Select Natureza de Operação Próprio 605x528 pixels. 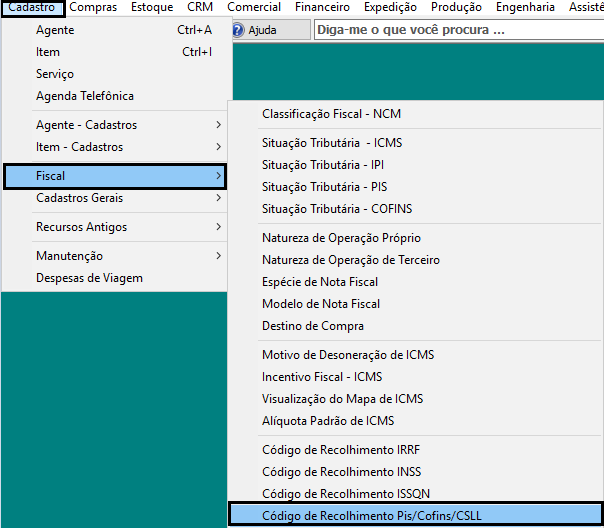pos(416,238)
